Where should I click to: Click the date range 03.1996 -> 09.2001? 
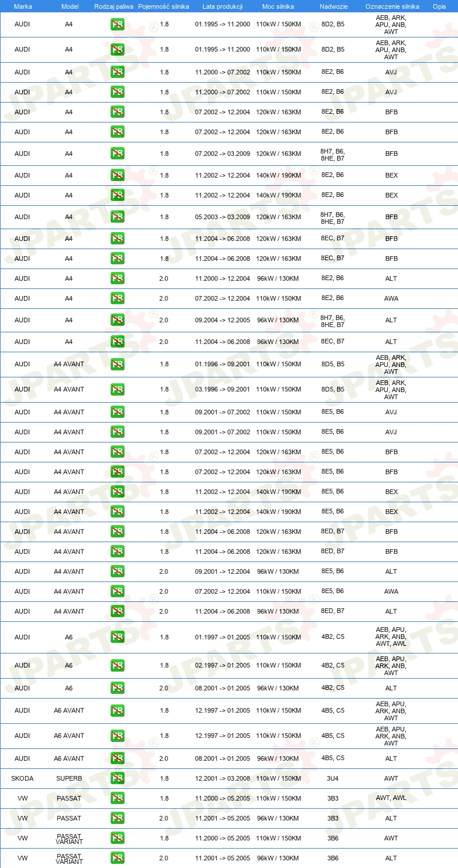point(223,389)
